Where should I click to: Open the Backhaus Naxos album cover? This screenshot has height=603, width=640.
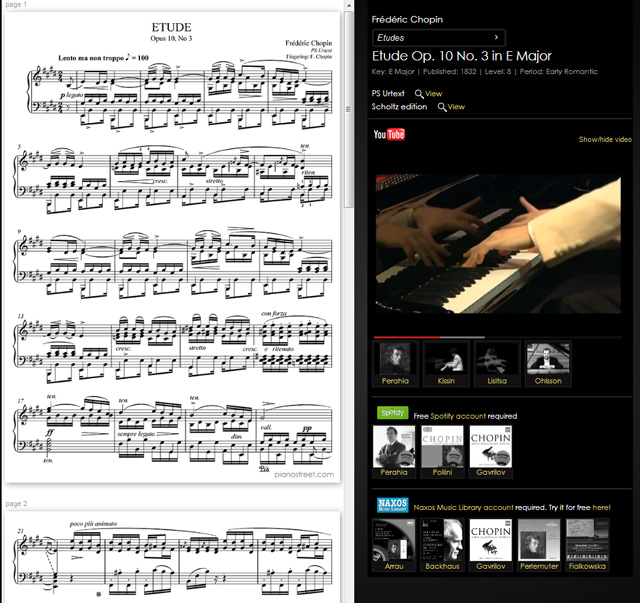coord(442,540)
